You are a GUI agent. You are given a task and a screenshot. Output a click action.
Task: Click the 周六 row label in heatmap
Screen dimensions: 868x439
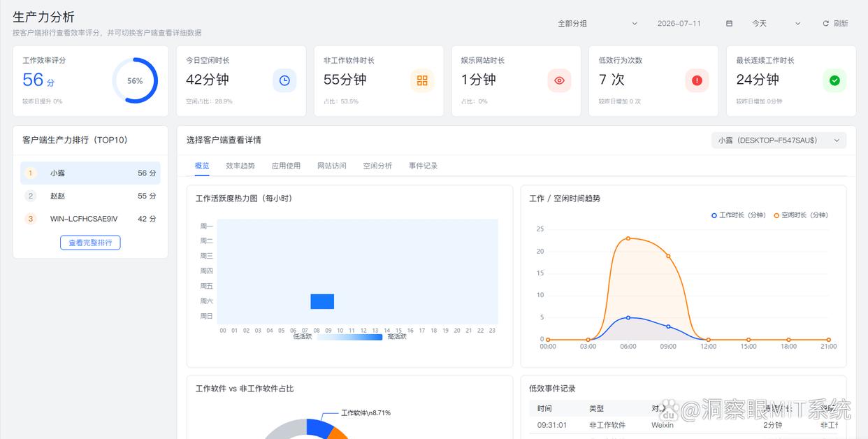(206, 301)
